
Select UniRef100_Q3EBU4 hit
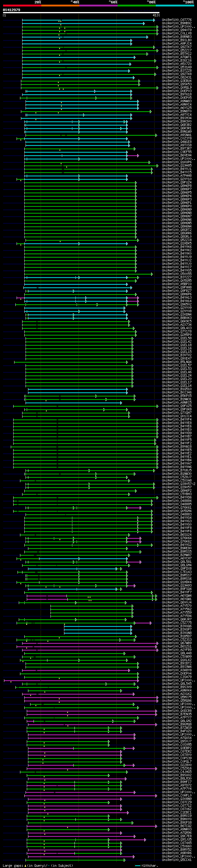[177, 81]
